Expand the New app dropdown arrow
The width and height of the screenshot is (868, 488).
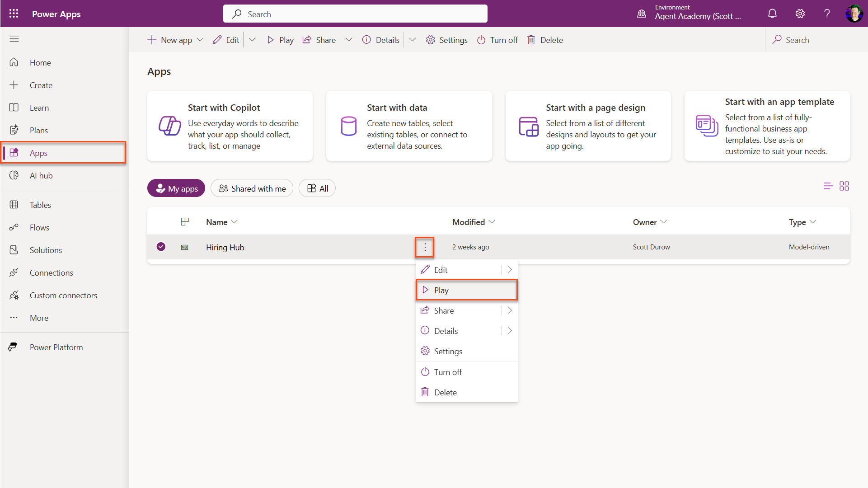[x=200, y=40]
